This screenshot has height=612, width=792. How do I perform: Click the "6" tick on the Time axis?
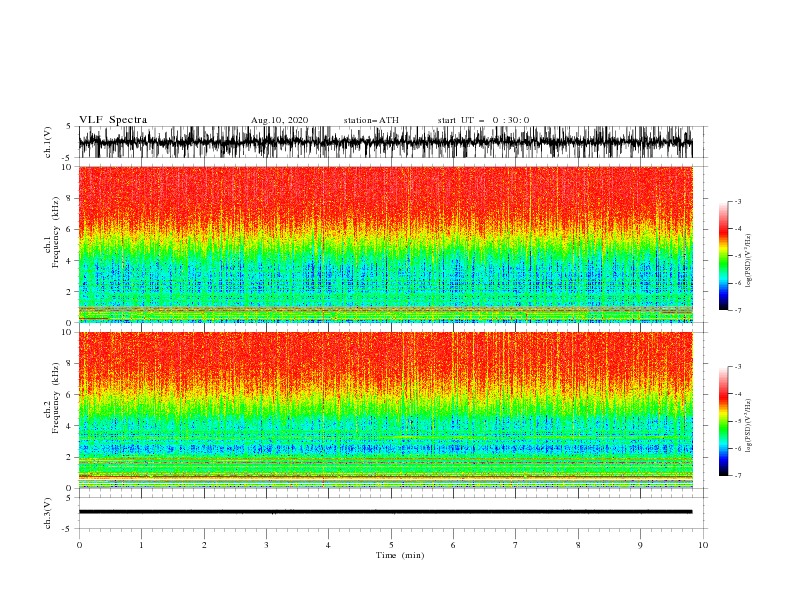[x=453, y=545]
